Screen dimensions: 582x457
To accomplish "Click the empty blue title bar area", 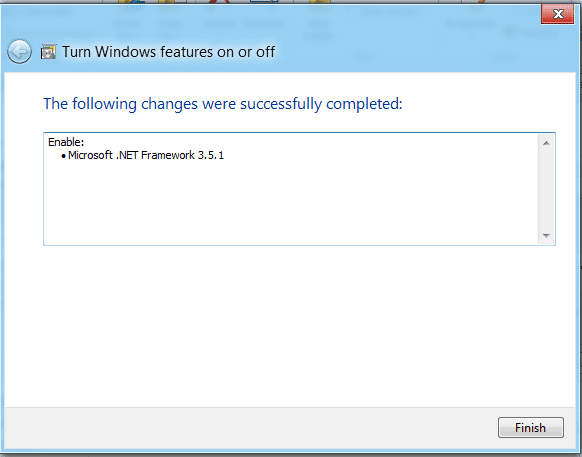I will (408, 52).
